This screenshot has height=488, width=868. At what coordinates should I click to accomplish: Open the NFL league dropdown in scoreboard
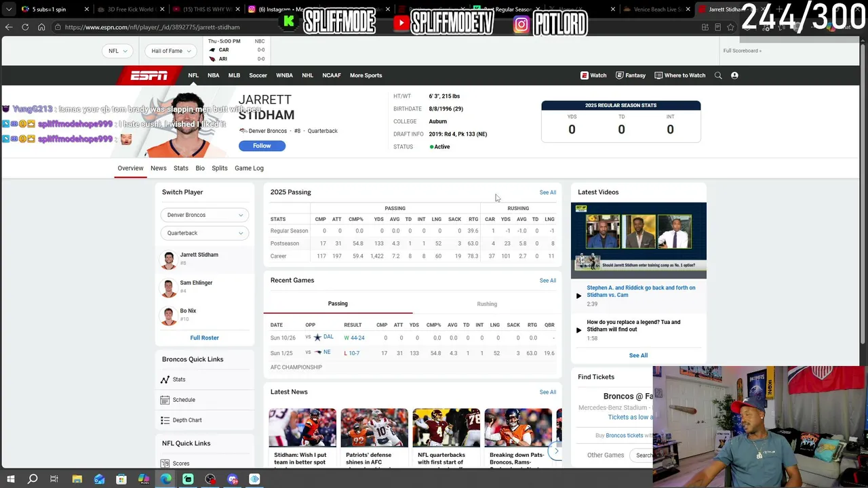click(118, 51)
